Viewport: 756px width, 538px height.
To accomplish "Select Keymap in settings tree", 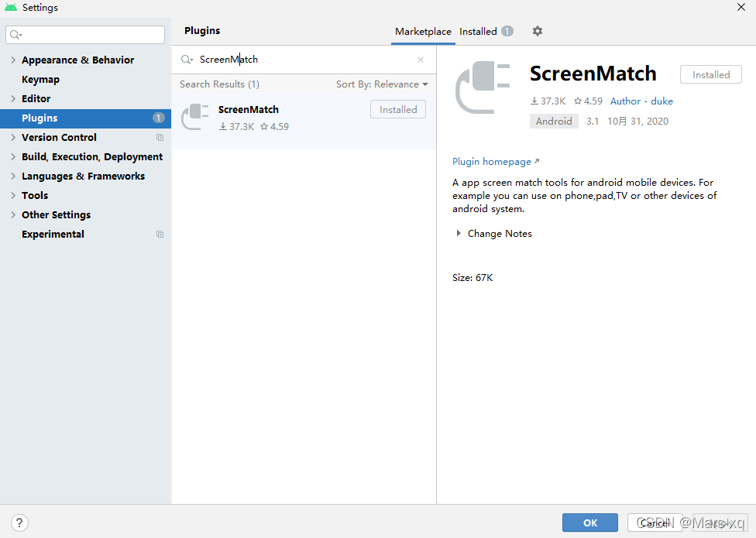I will 40,80.
